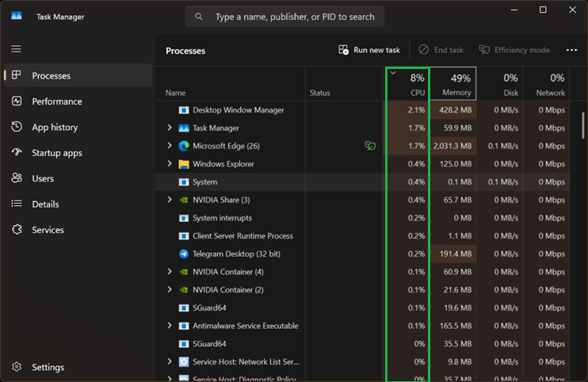
Task: Sort by the Network column header
Action: coord(546,83)
